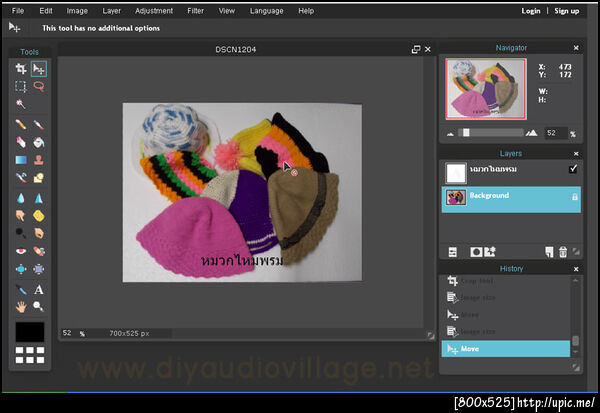Delete layer with trash icon
Viewport: 600px width, 413px height.
coord(563,252)
